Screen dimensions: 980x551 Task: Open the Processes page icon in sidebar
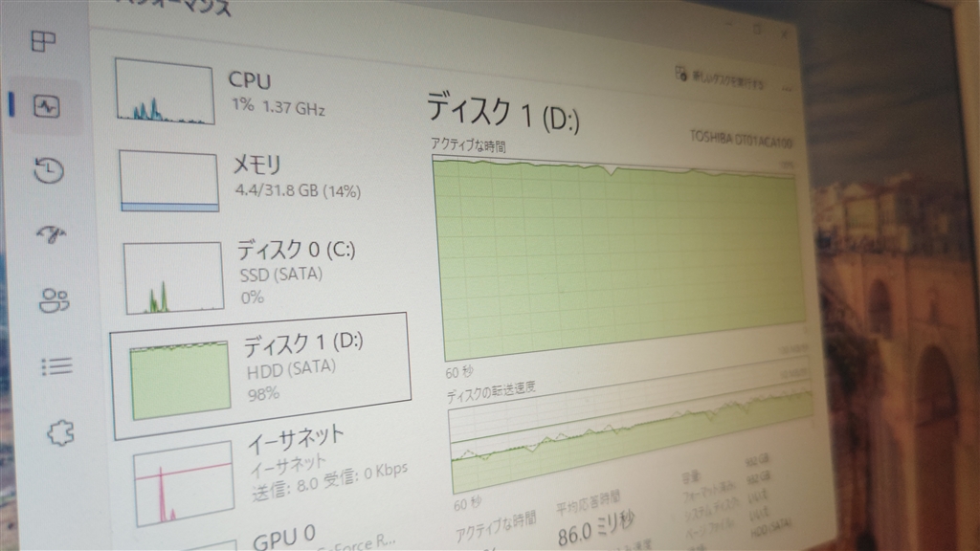pos(43,41)
